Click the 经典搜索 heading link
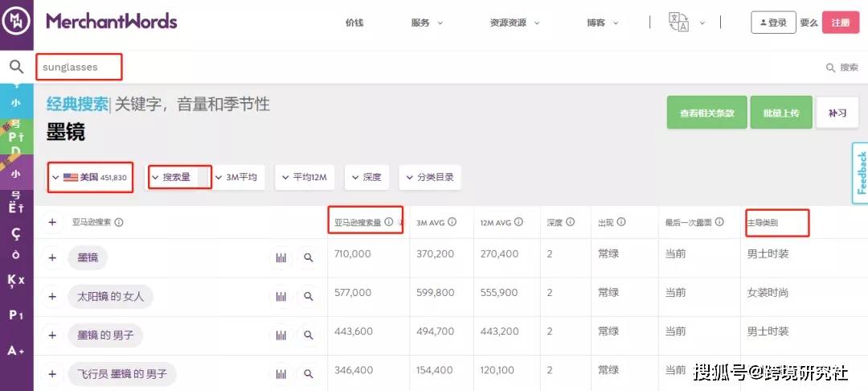868x391 pixels. coord(77,105)
